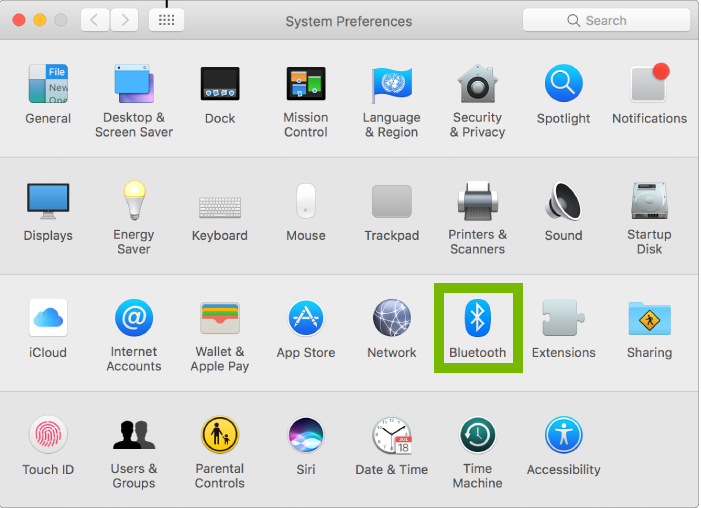Go forward with the right arrow button
The image size is (701, 508).
124,20
